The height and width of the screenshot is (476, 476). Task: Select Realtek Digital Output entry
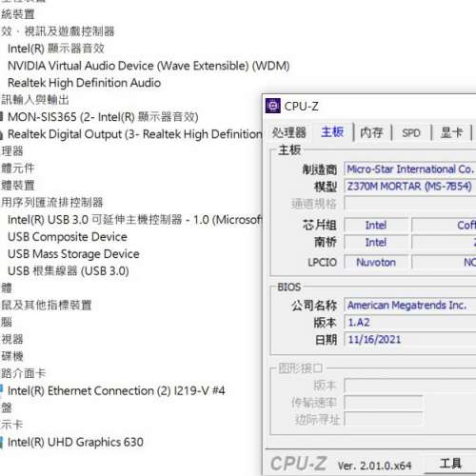(135, 134)
